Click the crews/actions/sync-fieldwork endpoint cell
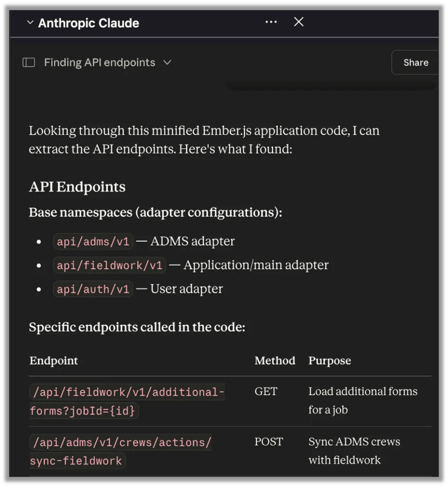This screenshot has width=448, height=487. (x=121, y=451)
